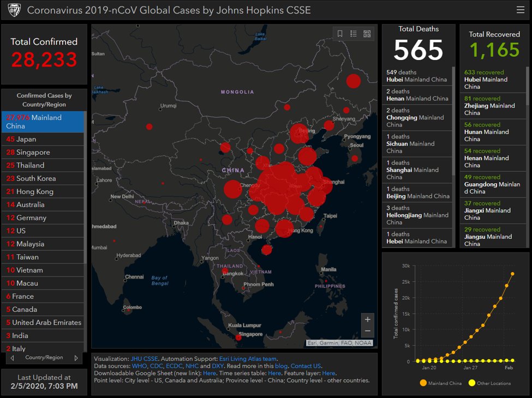Show the map legend list icon
The image size is (532, 398).
pyautogui.click(x=354, y=34)
